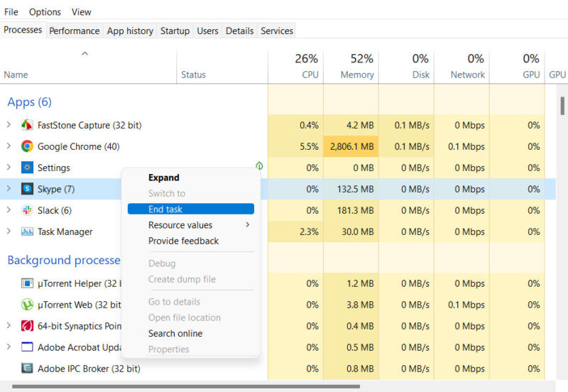Sort processes by Disk column header
The height and width of the screenshot is (392, 568).
coord(406,67)
